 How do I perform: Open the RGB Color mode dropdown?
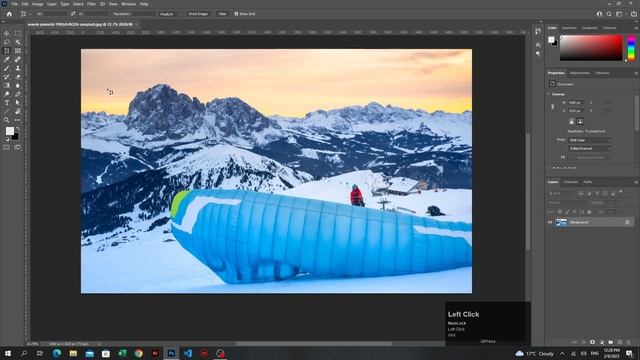tap(590, 140)
